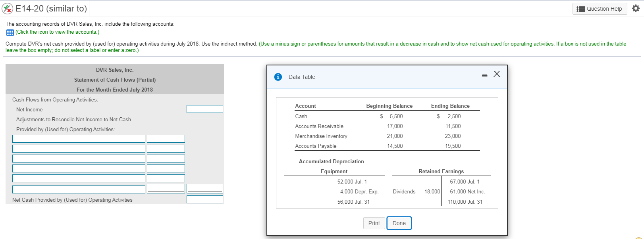Viewport: 644px width, 239px height.
Task: Click the Dividends 18,000 entry
Action: [x=416, y=191]
